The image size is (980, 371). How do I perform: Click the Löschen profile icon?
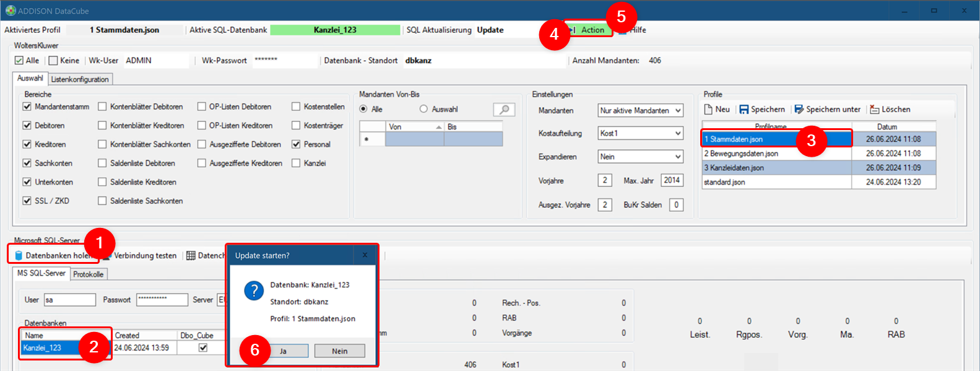[x=875, y=110]
